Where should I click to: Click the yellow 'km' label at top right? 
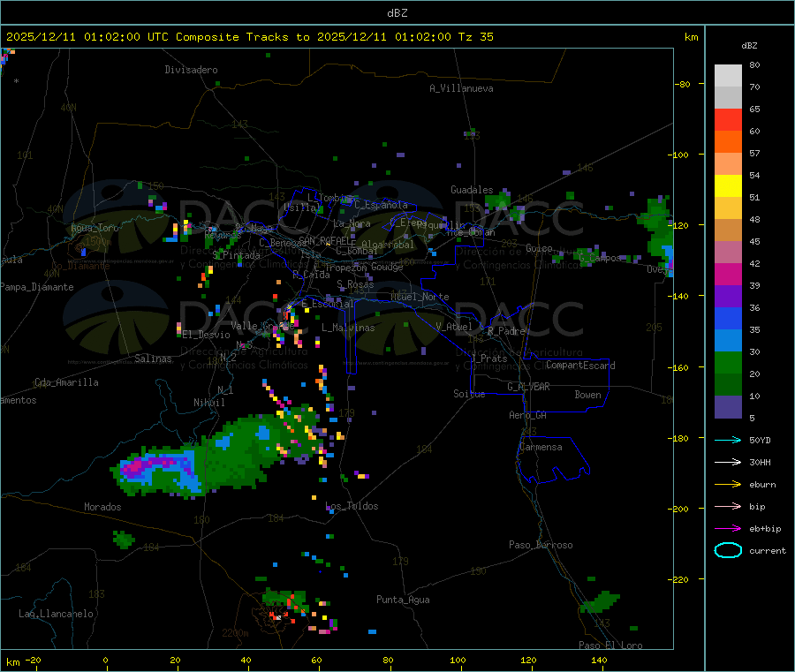(x=691, y=37)
